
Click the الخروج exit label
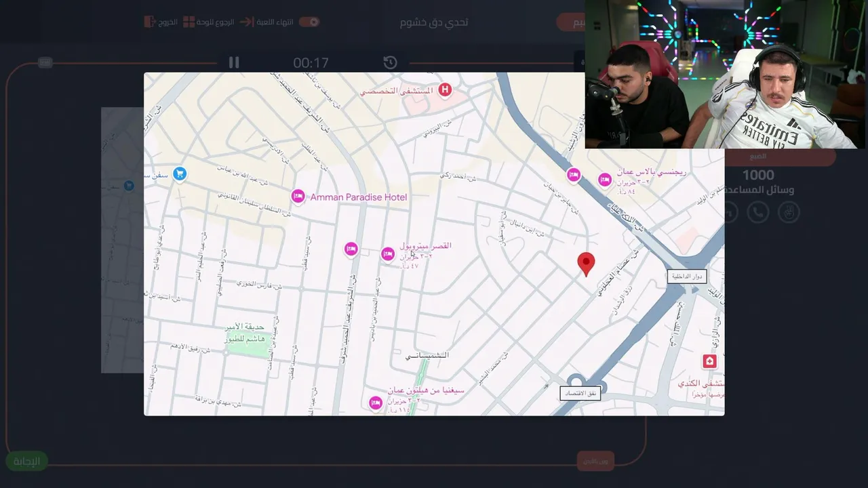coord(168,22)
